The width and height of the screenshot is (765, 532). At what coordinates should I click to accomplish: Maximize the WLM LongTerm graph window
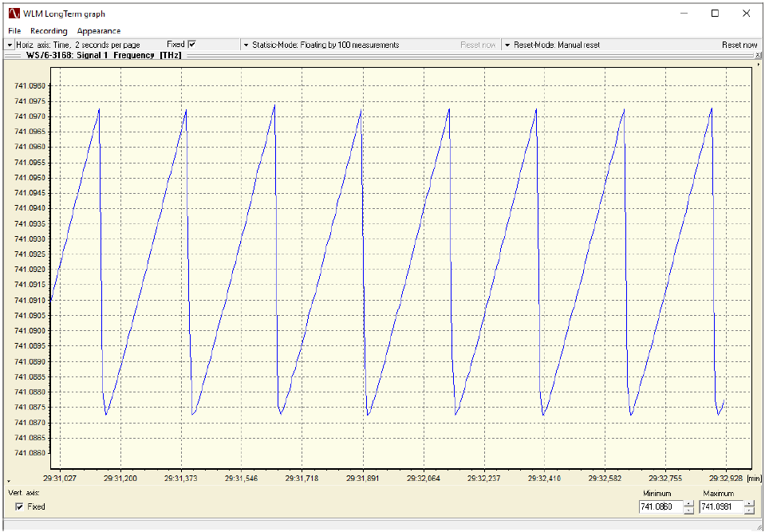pos(716,14)
